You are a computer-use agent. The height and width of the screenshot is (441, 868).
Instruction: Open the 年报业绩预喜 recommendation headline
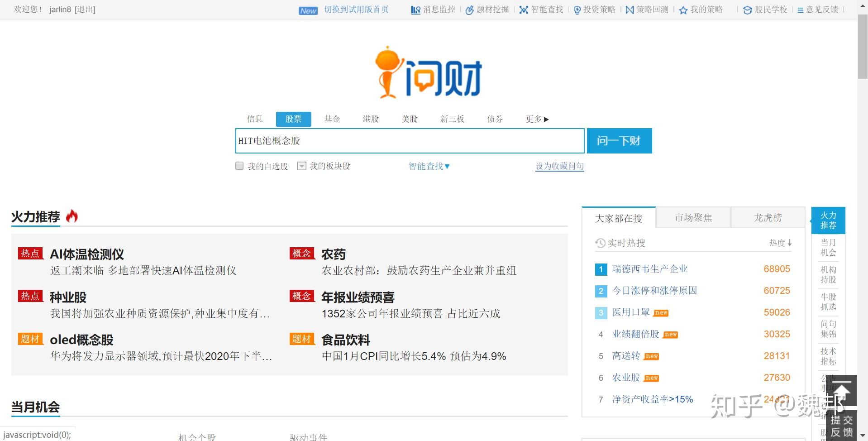point(358,297)
